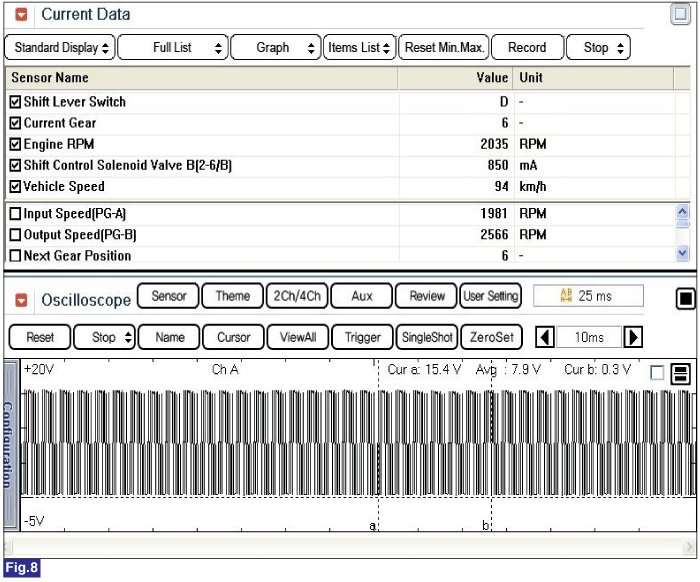Viewport: 700px width, 582px height.
Task: Increase time base with right arrow
Action: click(633, 337)
